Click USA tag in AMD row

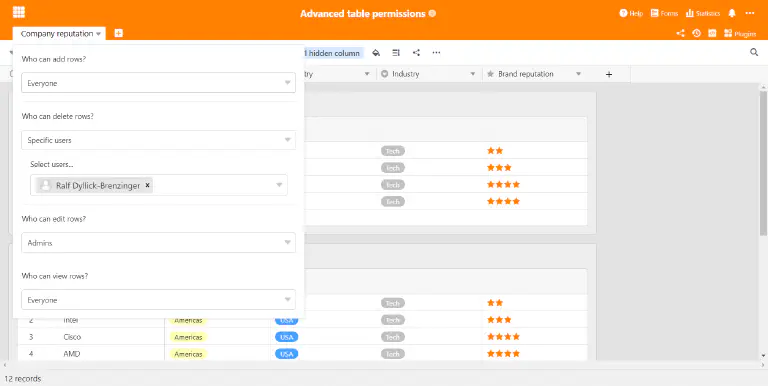pyautogui.click(x=287, y=354)
